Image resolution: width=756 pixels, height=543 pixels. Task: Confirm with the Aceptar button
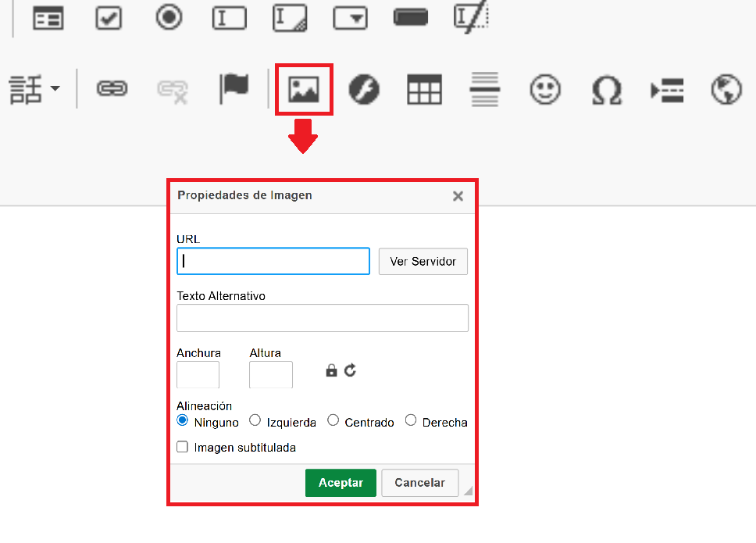[341, 483]
